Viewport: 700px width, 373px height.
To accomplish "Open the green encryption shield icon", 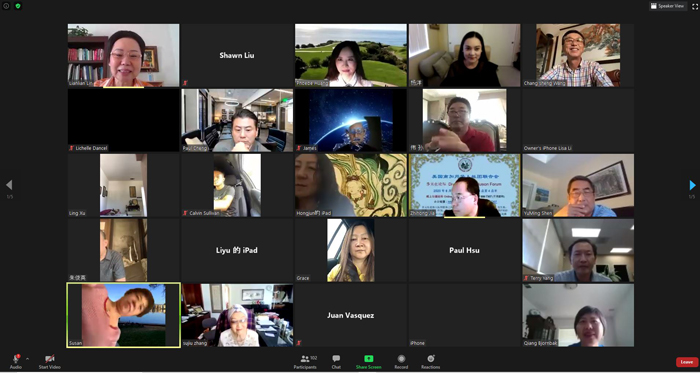I will (18, 6).
